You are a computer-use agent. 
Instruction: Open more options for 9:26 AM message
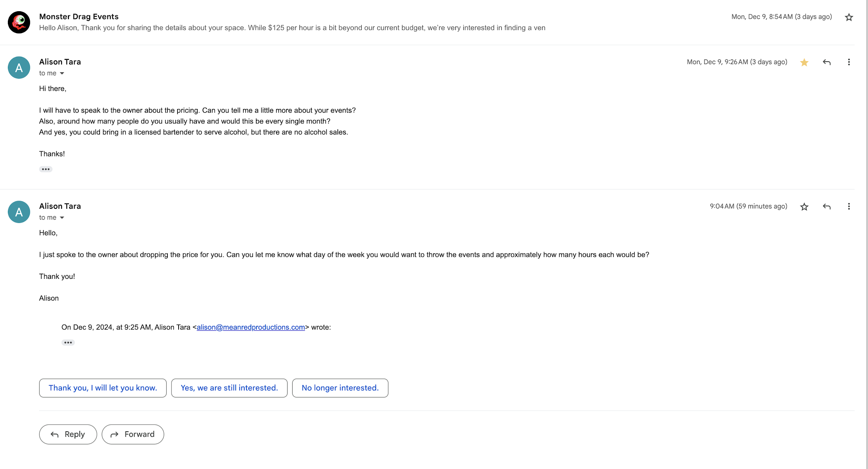[849, 62]
